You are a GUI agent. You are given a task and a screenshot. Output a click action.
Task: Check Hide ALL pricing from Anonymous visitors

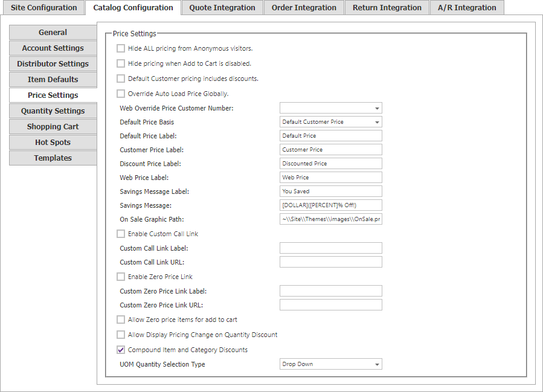pos(121,48)
